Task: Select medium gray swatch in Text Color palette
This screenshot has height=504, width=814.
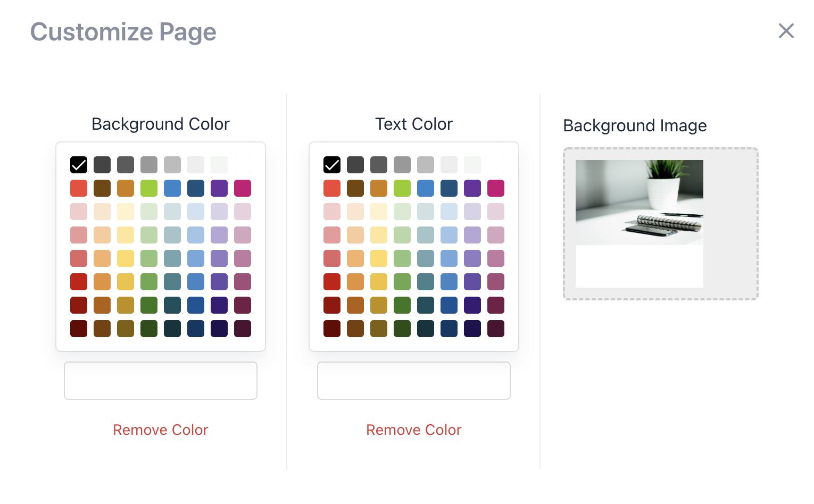Action: point(402,165)
